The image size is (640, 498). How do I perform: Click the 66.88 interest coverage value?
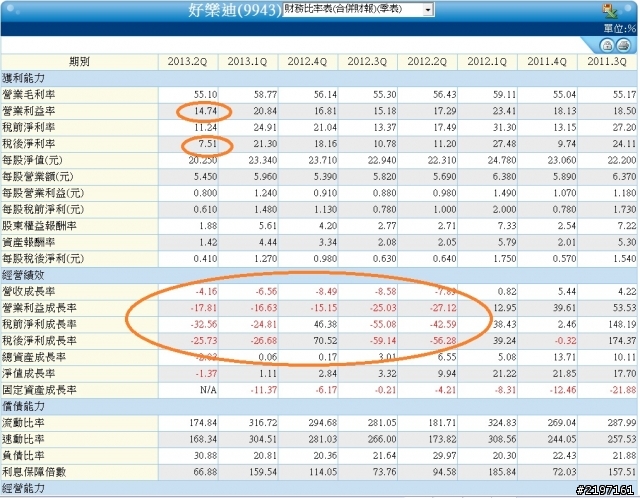click(x=205, y=472)
